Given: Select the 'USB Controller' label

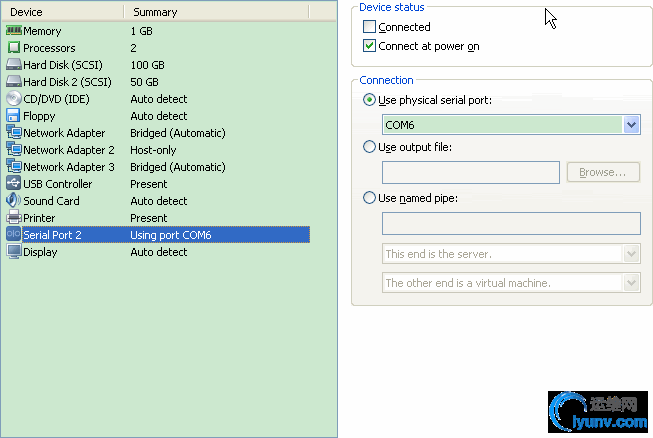Looking at the screenshot, I should click(x=57, y=184).
